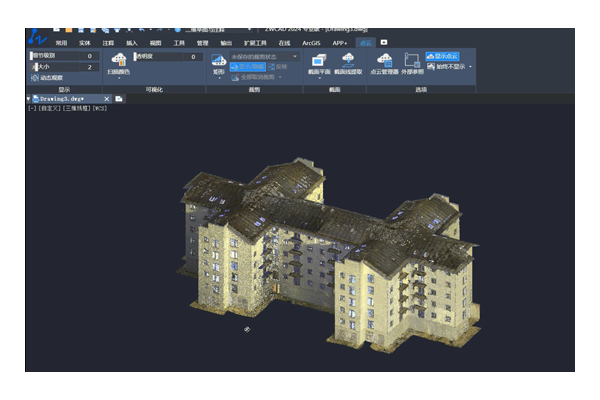This screenshot has width=600, height=400.
Task: Switch to the 注释 ribbon tab
Action: point(108,43)
